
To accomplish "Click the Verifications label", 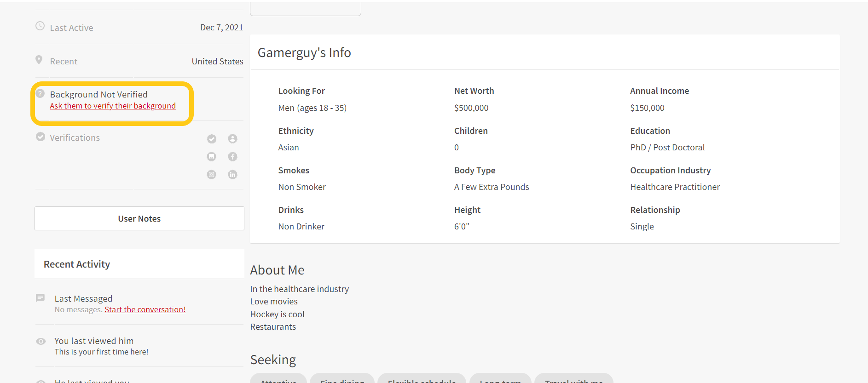I will [x=75, y=137].
